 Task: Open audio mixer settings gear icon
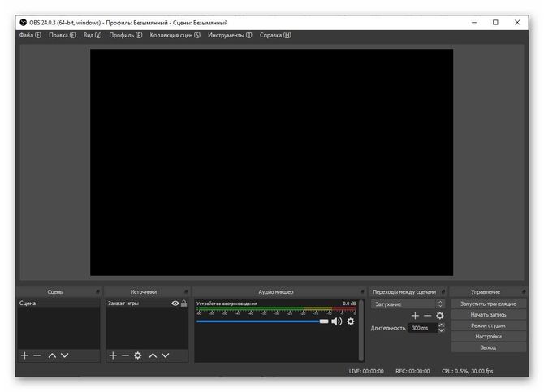[351, 321]
